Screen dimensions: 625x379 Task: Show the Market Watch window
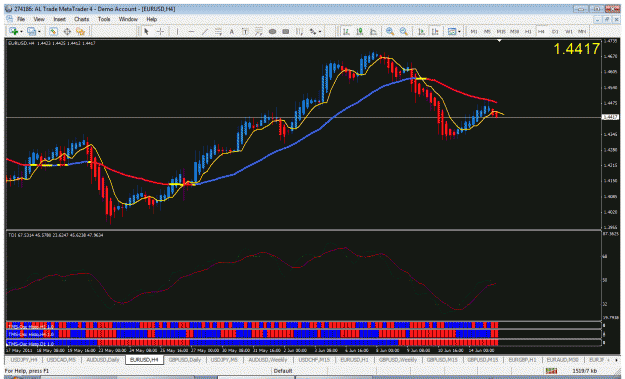pos(53,31)
